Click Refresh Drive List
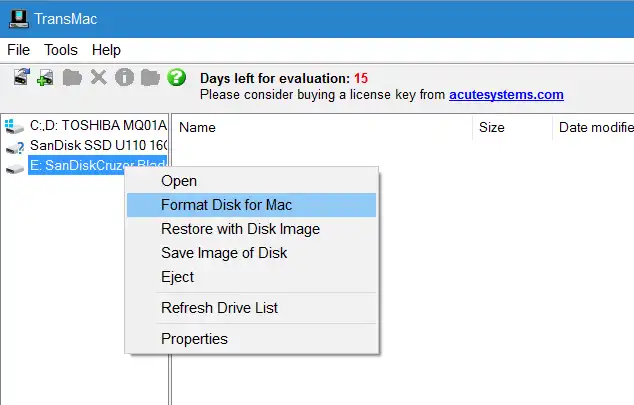The image size is (634, 405). click(219, 308)
